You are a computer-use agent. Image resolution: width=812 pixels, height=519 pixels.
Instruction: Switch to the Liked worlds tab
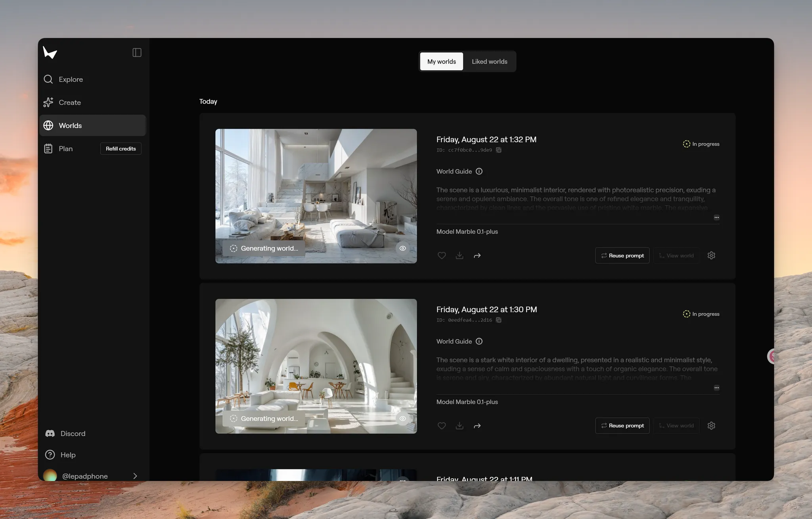(489, 62)
